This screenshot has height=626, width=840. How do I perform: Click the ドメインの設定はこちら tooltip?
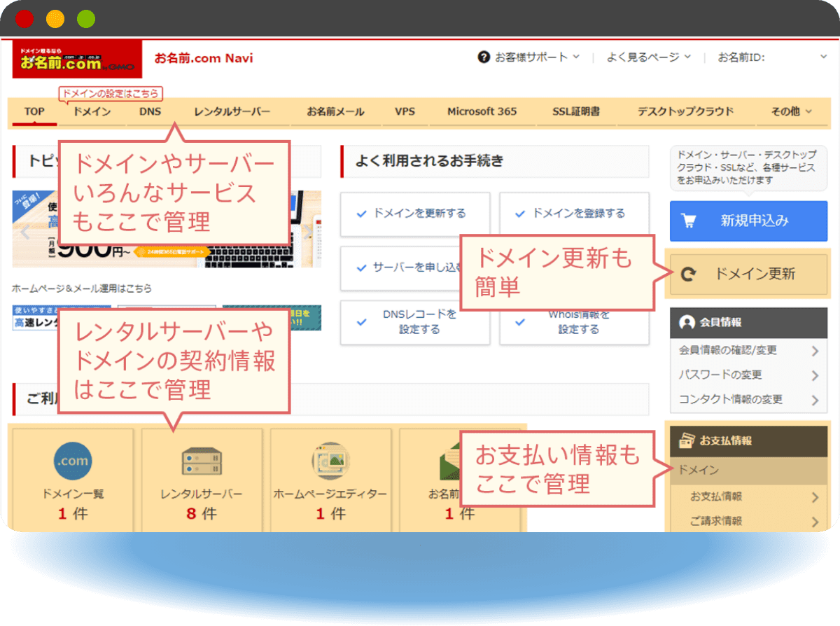coord(111,93)
